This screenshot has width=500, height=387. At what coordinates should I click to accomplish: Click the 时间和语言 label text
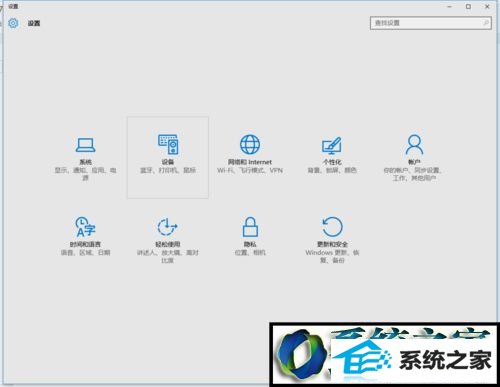[85, 244]
